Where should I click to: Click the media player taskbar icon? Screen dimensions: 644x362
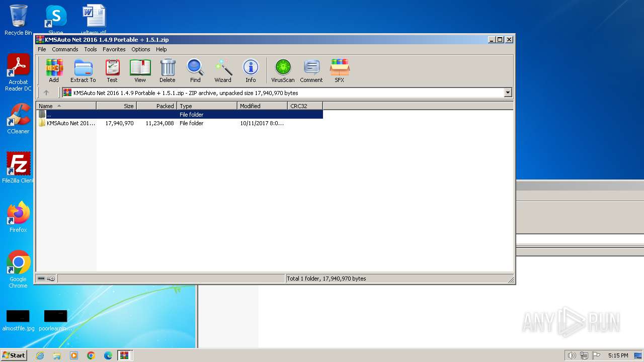coord(74,355)
